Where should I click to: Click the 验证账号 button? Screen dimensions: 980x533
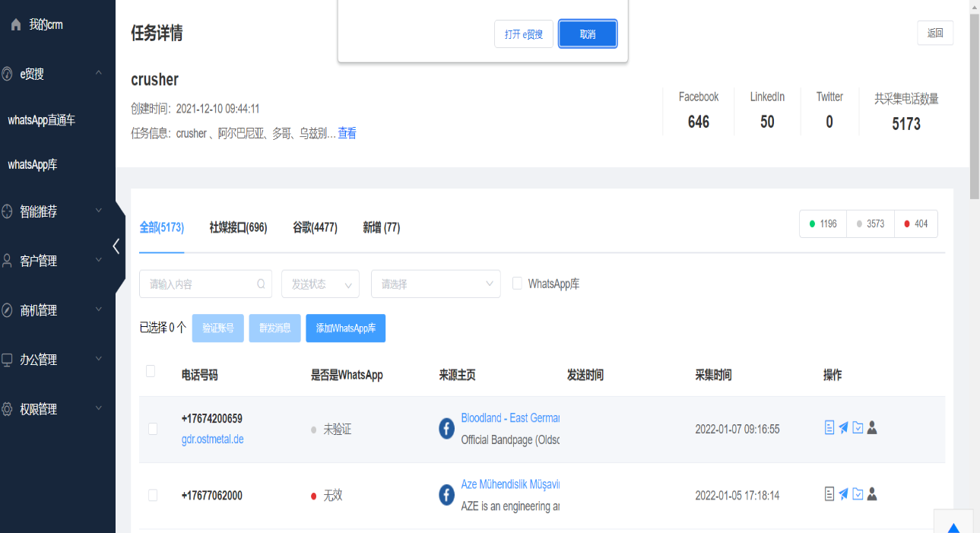click(x=218, y=328)
